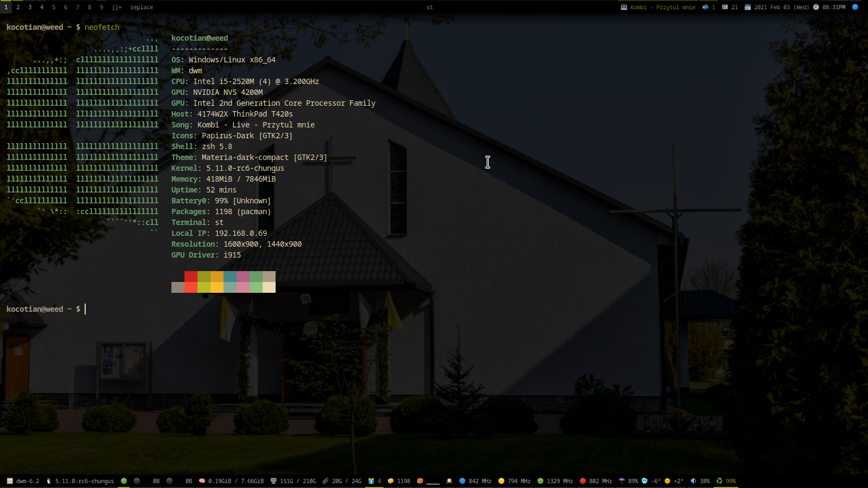Click the teal color block in neofetch palette

tap(230, 277)
